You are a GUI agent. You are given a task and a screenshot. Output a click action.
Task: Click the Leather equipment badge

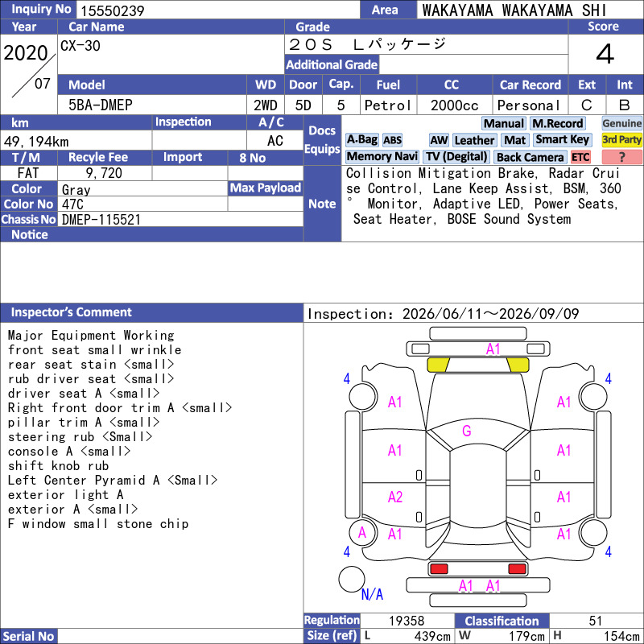point(474,140)
